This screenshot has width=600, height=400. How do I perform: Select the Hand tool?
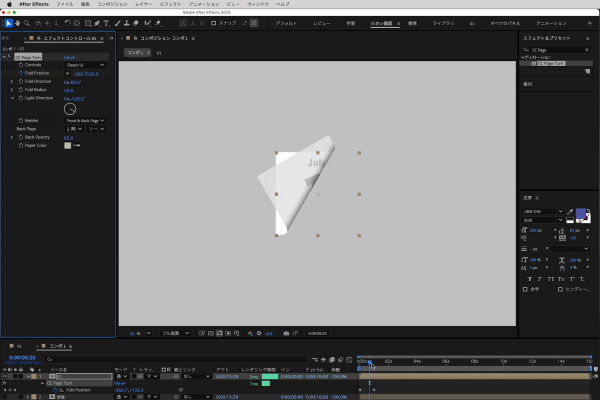coord(18,23)
